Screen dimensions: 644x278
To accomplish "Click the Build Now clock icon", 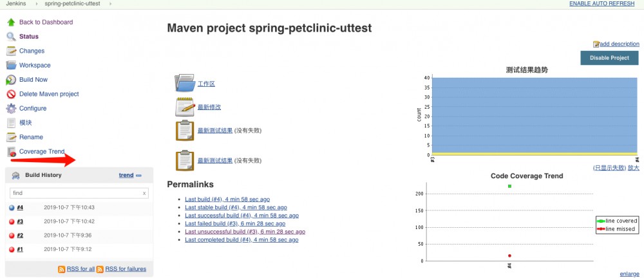I will click(11, 80).
